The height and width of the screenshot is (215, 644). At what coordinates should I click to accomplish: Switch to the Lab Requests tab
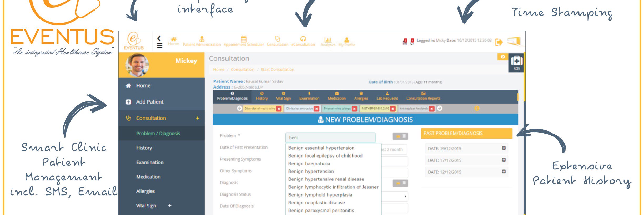click(x=387, y=96)
